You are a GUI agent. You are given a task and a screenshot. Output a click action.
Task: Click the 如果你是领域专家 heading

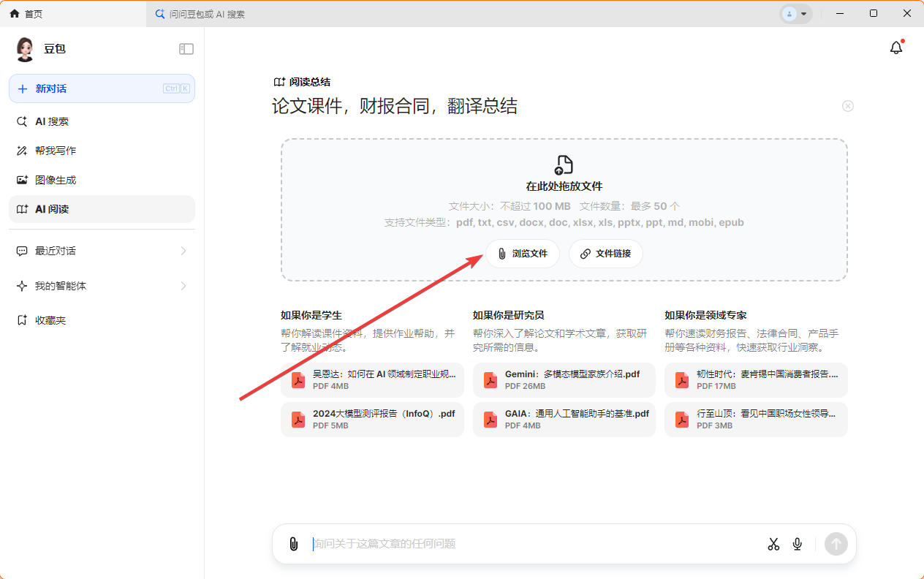[x=705, y=315]
